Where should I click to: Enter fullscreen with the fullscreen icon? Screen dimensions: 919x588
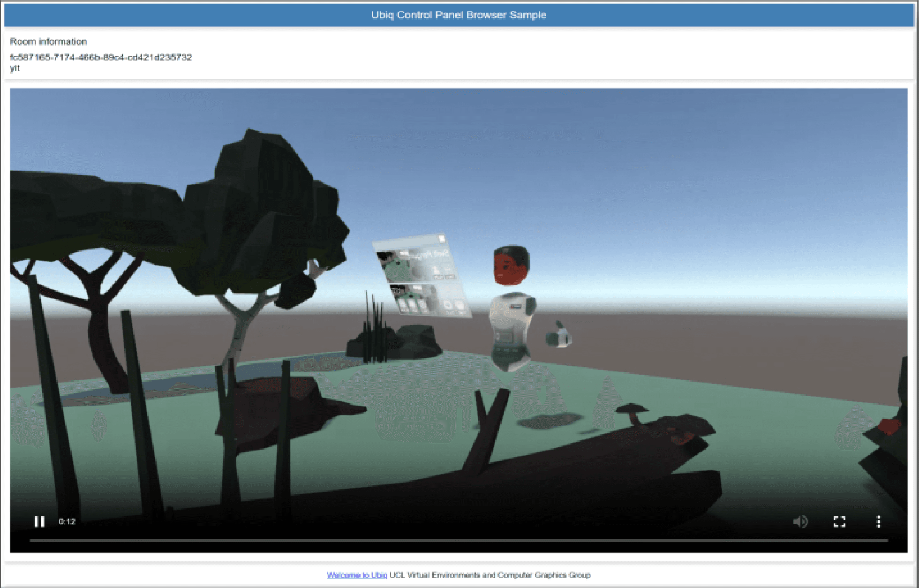(839, 521)
